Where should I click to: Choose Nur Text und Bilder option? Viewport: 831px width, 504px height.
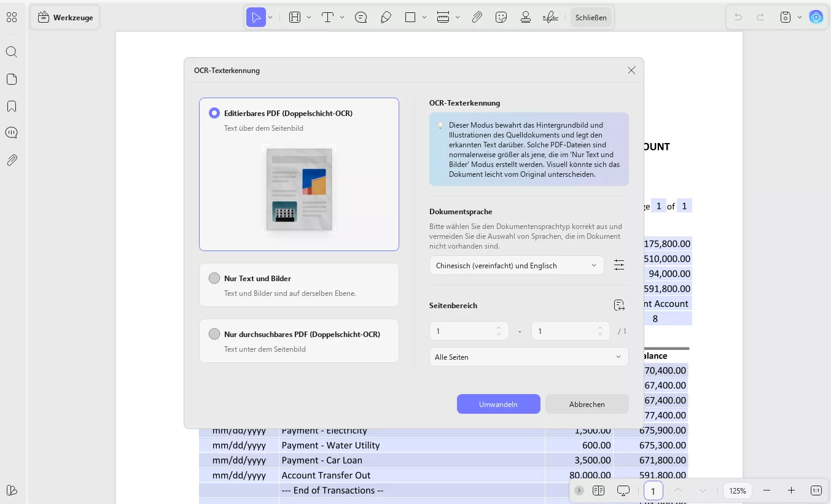coord(214,278)
